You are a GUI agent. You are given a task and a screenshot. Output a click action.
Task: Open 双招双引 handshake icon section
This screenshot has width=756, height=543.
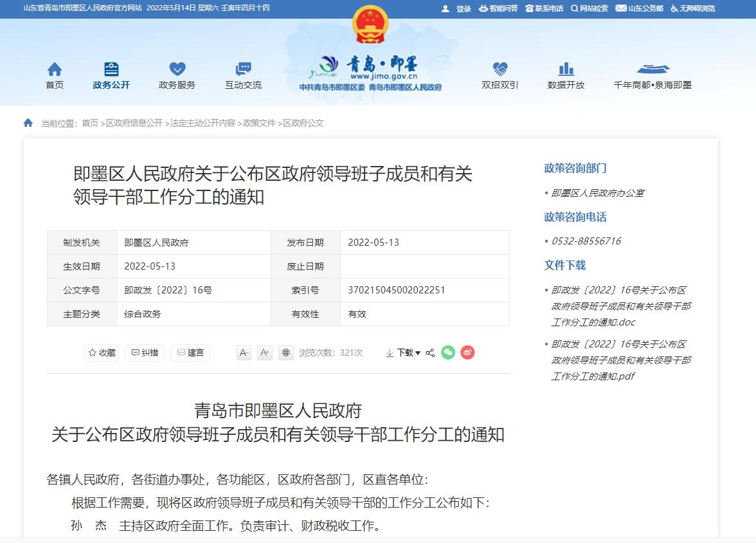point(500,69)
